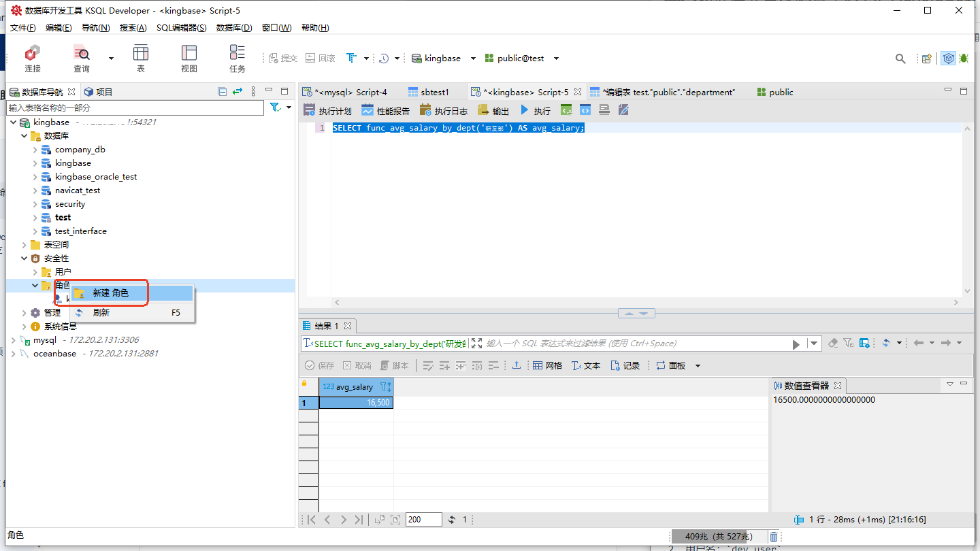This screenshot has width=980, height=551.
Task: Select 新建 角色 in context menu
Action: coord(110,293)
